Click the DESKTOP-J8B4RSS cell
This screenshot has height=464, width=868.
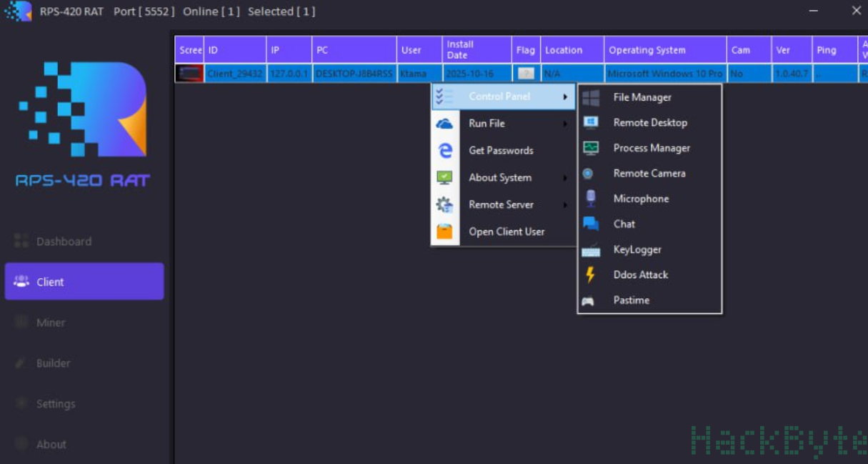[354, 74]
